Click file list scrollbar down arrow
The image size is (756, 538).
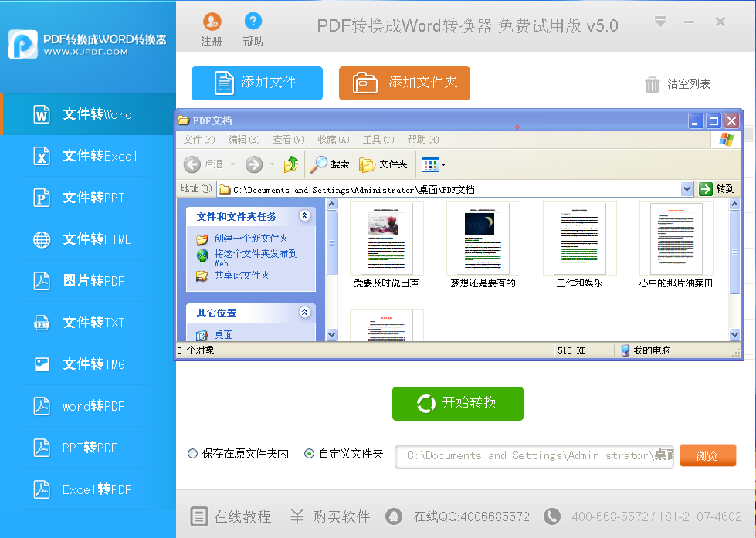[734, 334]
